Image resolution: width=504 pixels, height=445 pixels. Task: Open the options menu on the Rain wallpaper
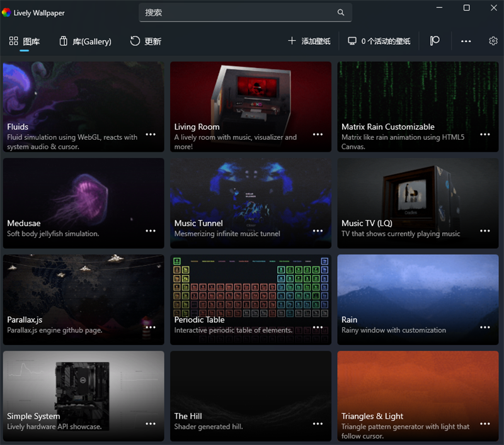pos(484,327)
